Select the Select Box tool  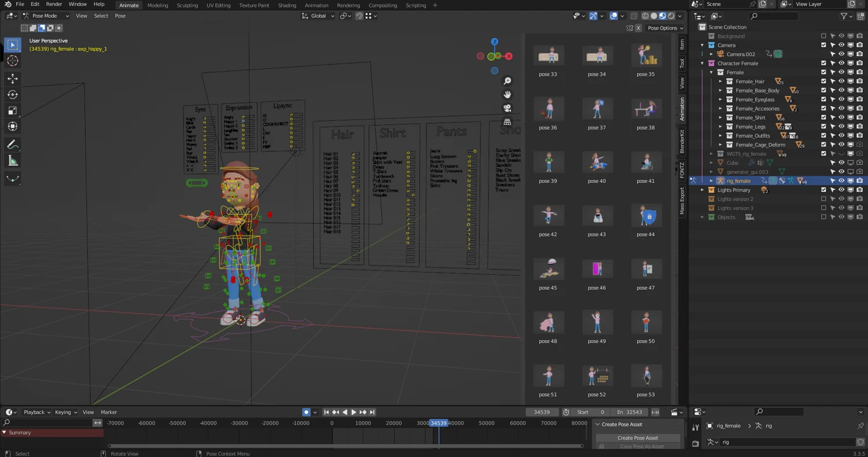point(13,45)
